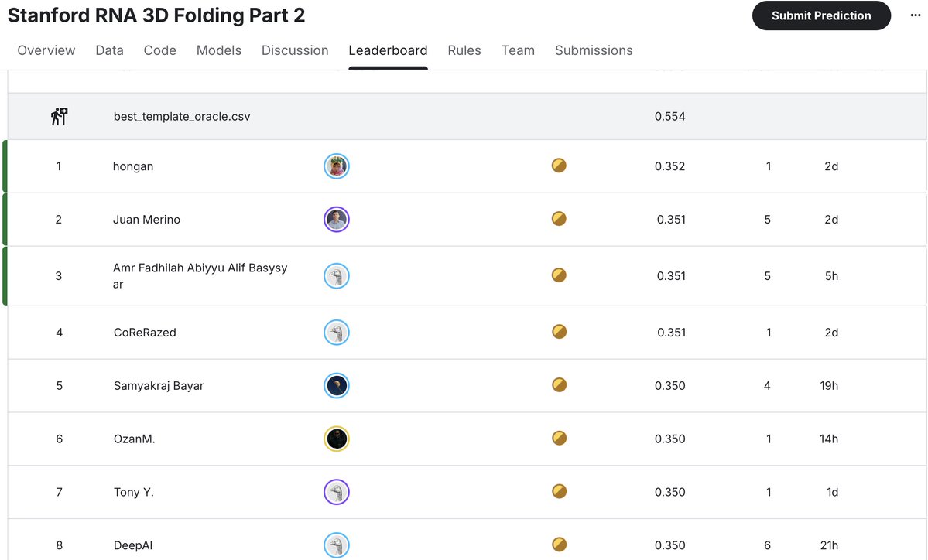Open hongan's profile avatar

[336, 166]
